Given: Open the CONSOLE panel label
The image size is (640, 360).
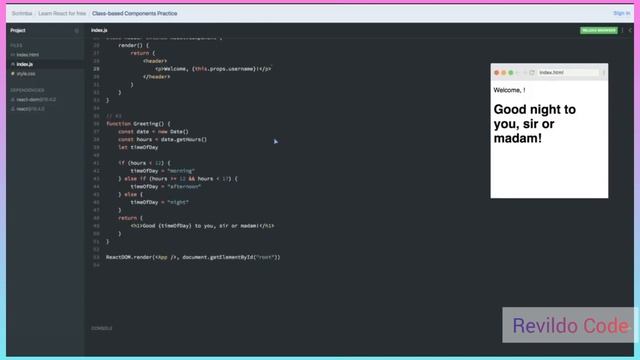Looking at the screenshot, I should [x=102, y=328].
